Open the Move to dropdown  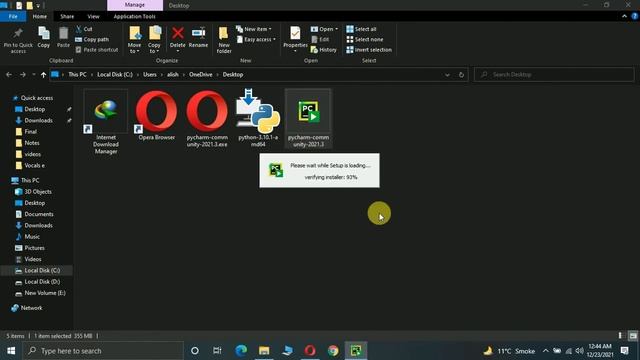134,40
